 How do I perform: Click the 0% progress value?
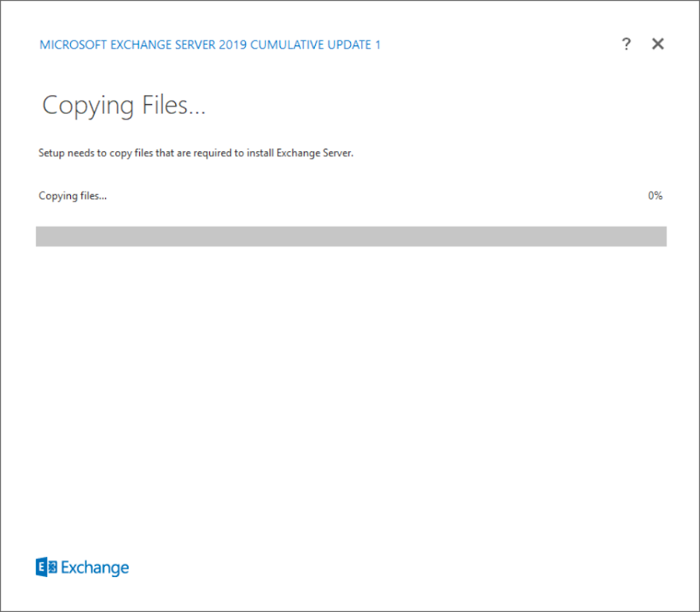(655, 196)
